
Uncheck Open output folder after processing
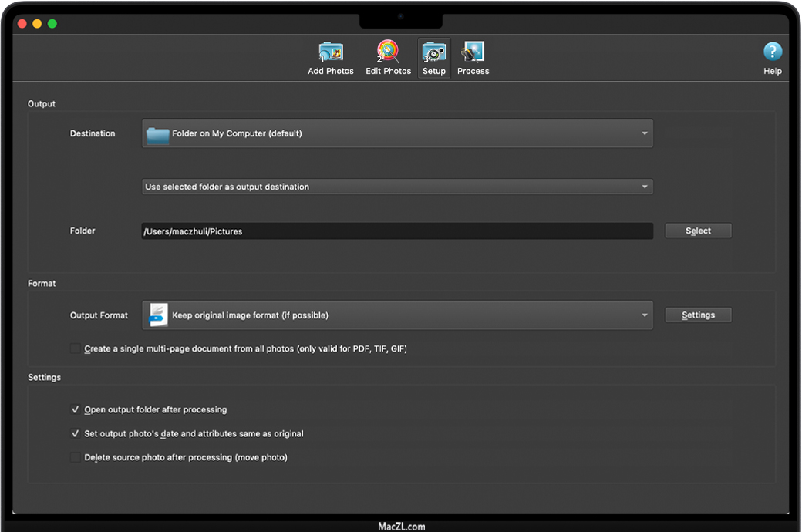coord(76,410)
